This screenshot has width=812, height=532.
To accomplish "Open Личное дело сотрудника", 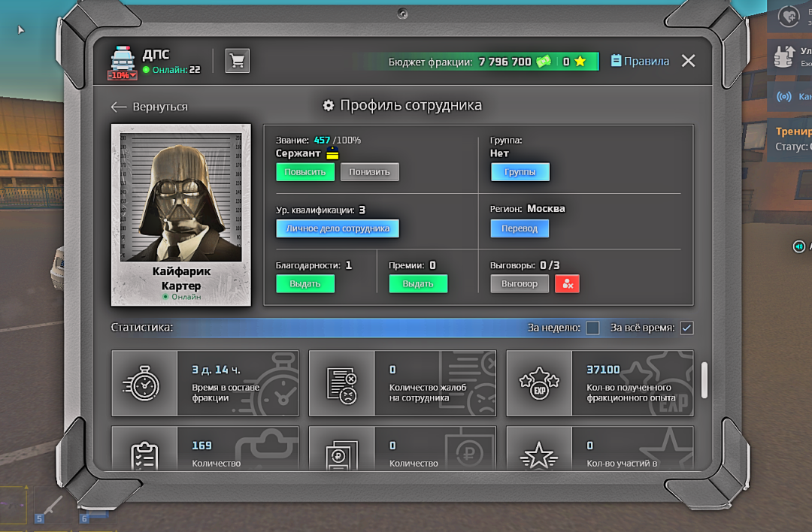I will 338,228.
